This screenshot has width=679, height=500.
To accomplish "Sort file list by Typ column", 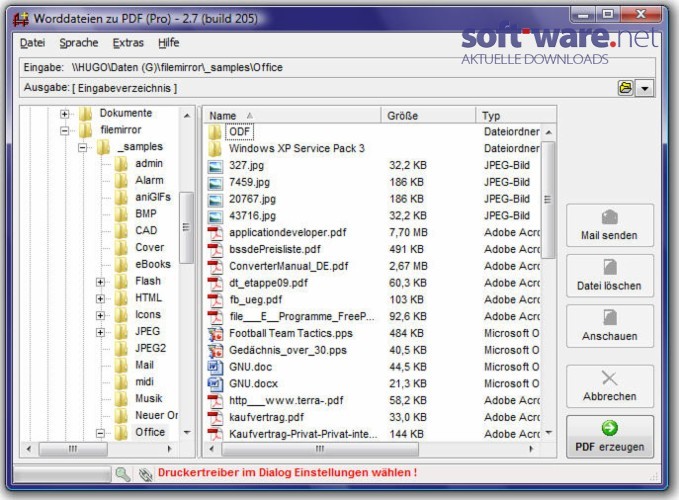I will click(x=516, y=116).
